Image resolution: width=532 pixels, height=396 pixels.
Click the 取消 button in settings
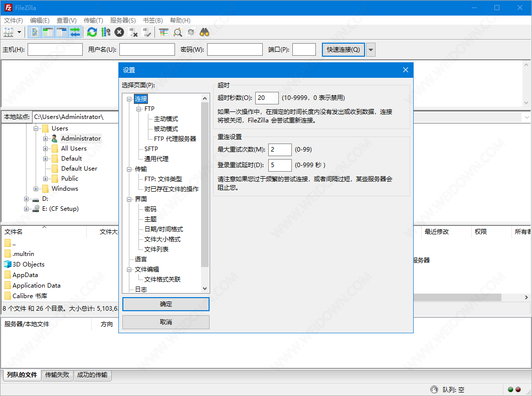[166, 322]
